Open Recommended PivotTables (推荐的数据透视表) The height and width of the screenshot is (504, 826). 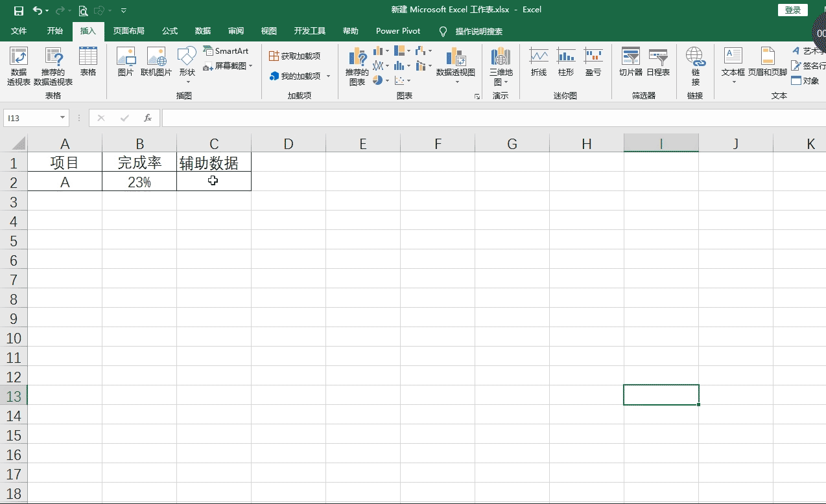[53, 66]
